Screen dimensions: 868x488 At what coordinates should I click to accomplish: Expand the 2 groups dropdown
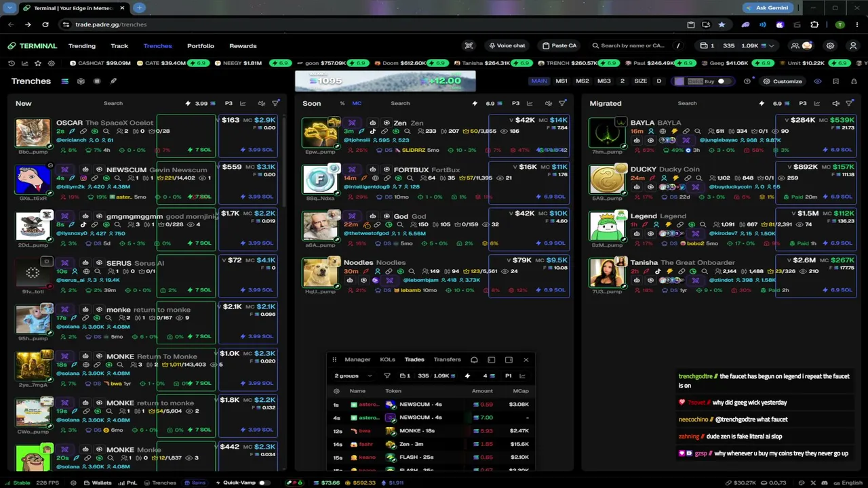[x=353, y=376]
